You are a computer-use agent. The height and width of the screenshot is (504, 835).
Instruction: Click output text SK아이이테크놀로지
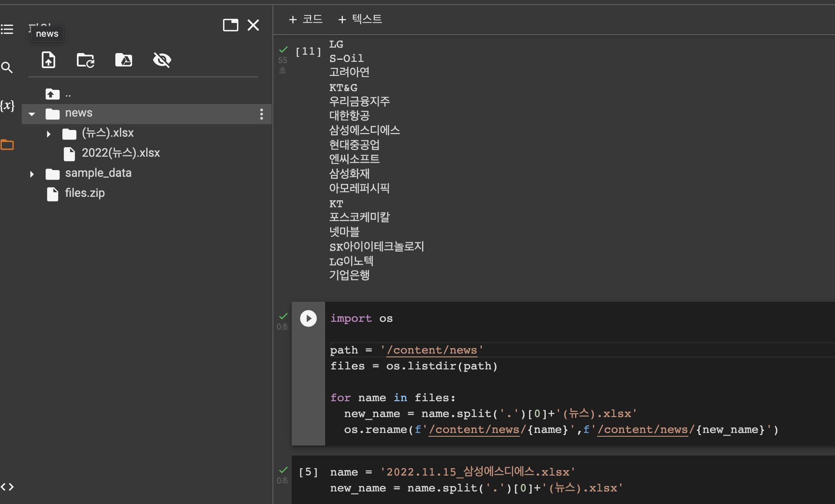pyautogui.click(x=377, y=247)
